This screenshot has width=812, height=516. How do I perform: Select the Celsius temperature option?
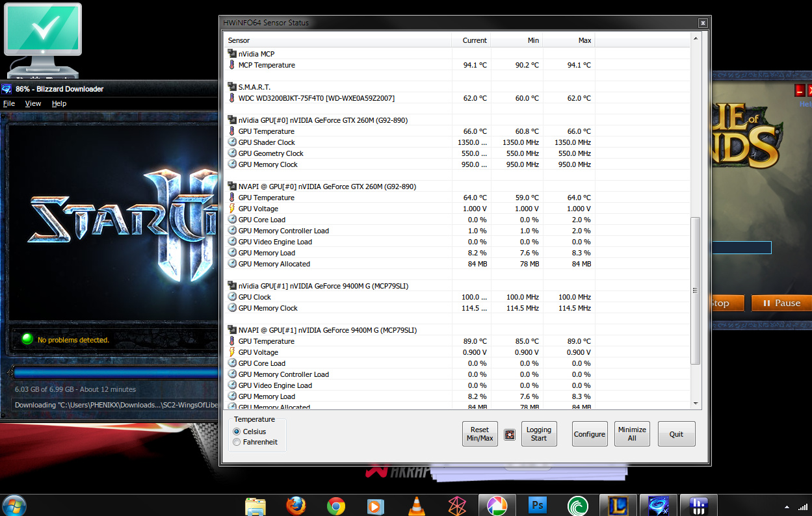coord(237,432)
